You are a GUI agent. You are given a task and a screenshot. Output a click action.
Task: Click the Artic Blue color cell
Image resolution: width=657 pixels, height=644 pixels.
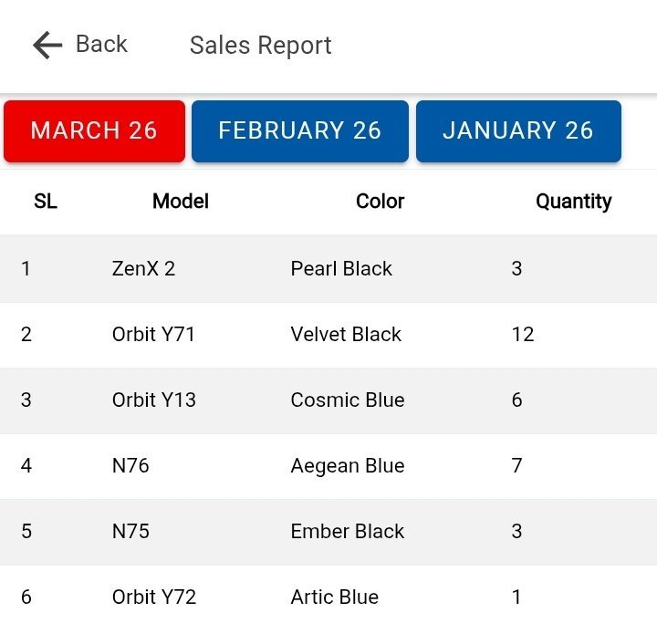334,597
